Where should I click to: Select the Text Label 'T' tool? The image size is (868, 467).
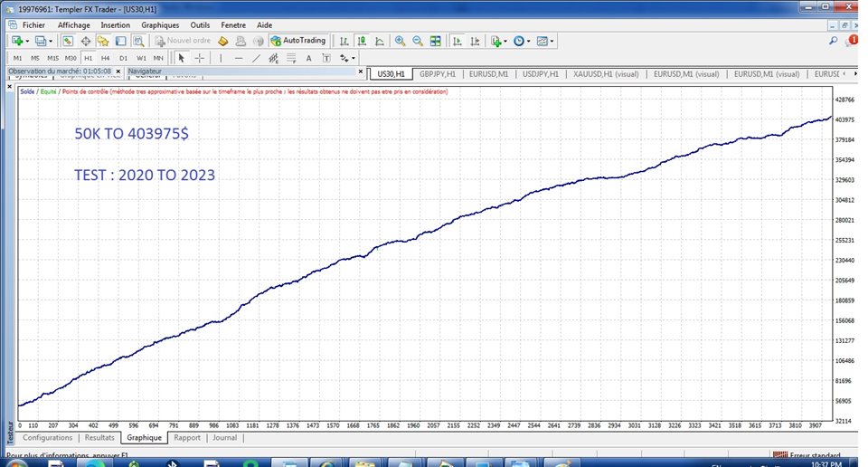[326, 58]
